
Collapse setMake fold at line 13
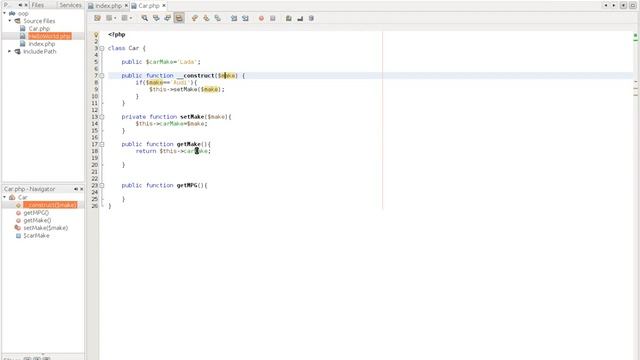(102, 117)
